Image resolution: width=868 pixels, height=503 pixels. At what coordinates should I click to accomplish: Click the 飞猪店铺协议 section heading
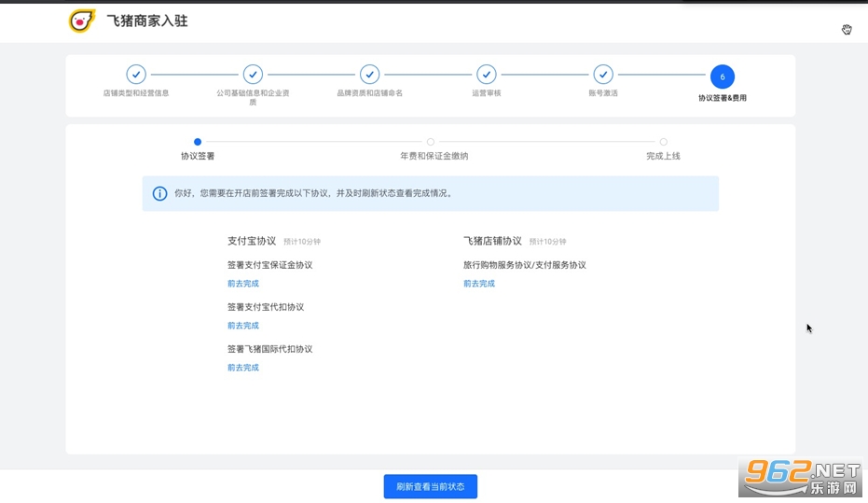point(492,241)
